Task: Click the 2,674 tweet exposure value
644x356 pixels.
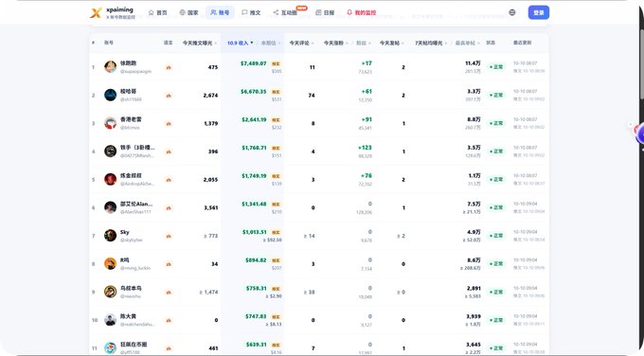Action: [210, 96]
